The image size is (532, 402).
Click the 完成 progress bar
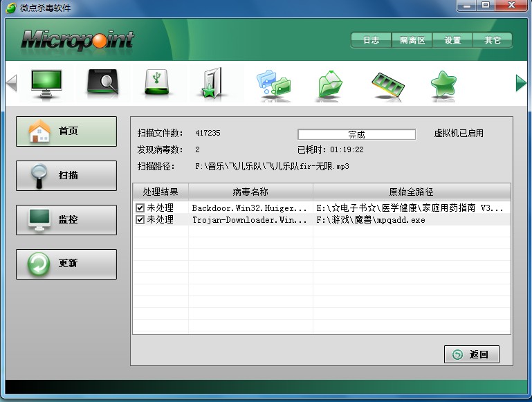pos(356,134)
